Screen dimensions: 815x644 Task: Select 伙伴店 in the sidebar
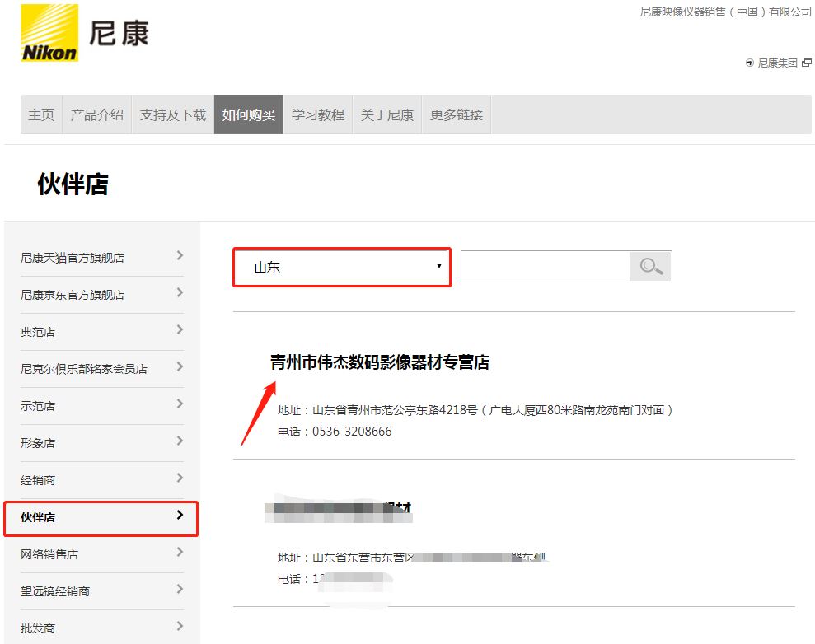click(101, 517)
